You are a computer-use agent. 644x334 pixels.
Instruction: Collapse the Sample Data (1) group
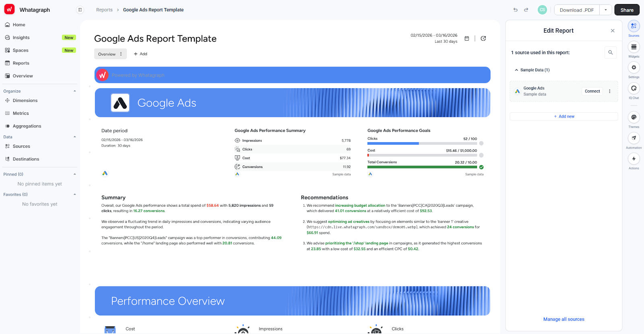(516, 70)
